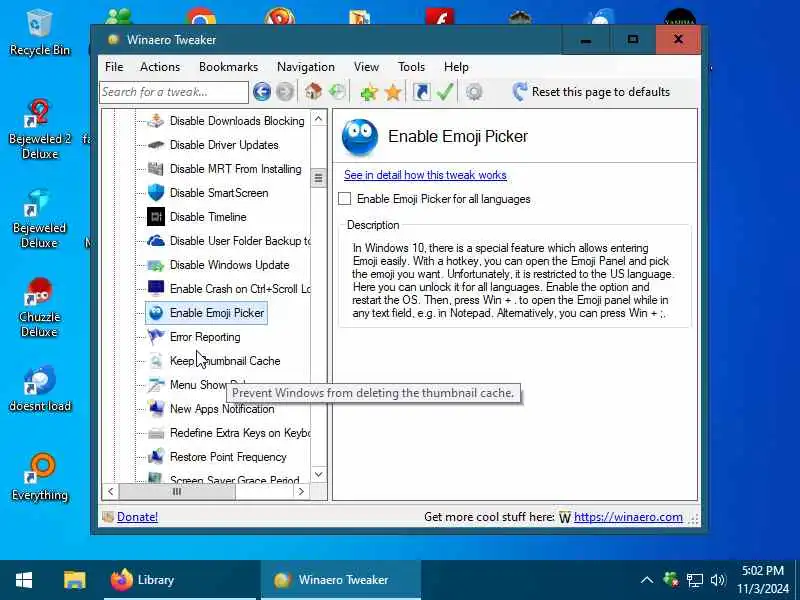The image size is (800, 600).
Task: Click Enable Crash on Ctrl+Scroll Lock icon
Action: click(x=156, y=289)
